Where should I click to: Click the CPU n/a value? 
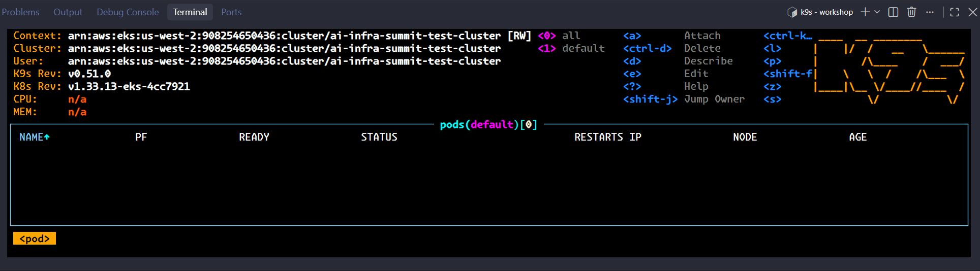[77, 99]
